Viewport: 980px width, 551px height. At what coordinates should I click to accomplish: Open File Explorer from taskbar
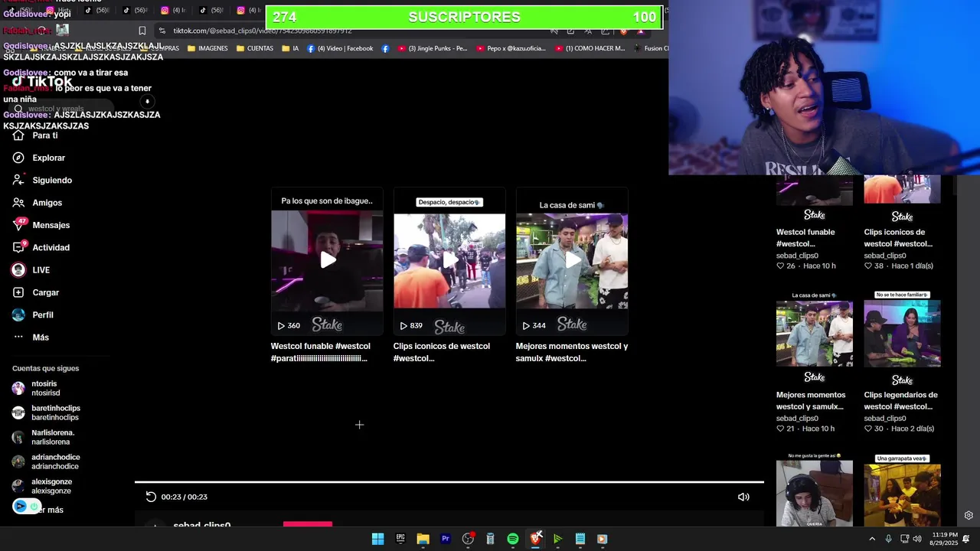click(423, 539)
